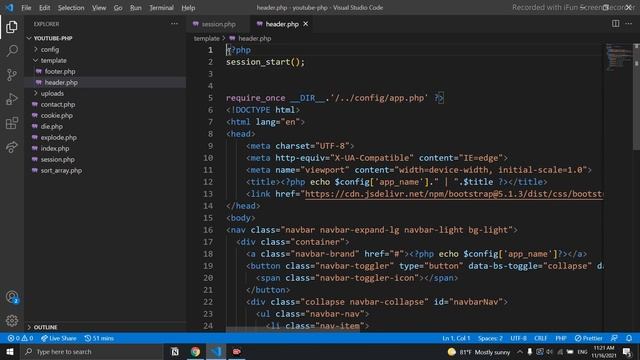Close the header.php tab
The image size is (640, 360).
click(305, 24)
